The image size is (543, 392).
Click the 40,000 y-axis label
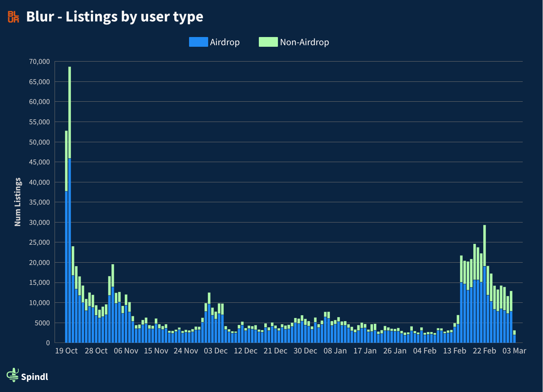(x=39, y=182)
